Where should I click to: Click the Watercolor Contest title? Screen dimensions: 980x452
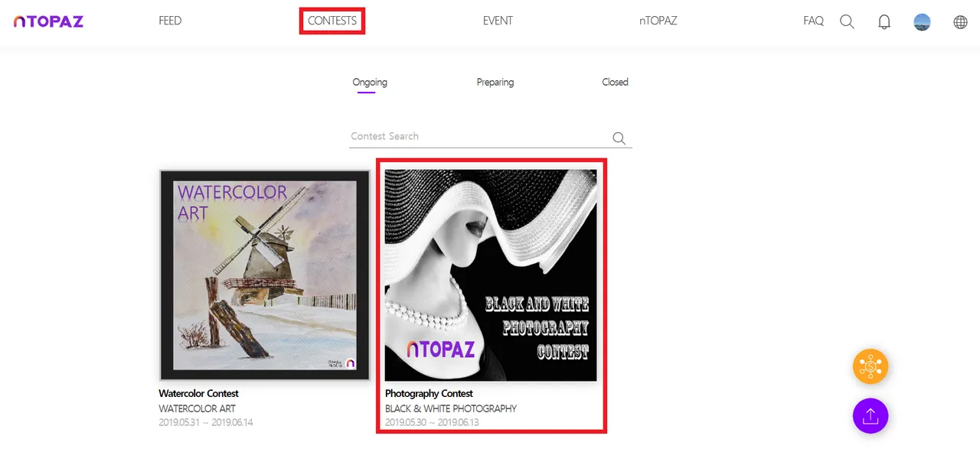click(x=199, y=394)
